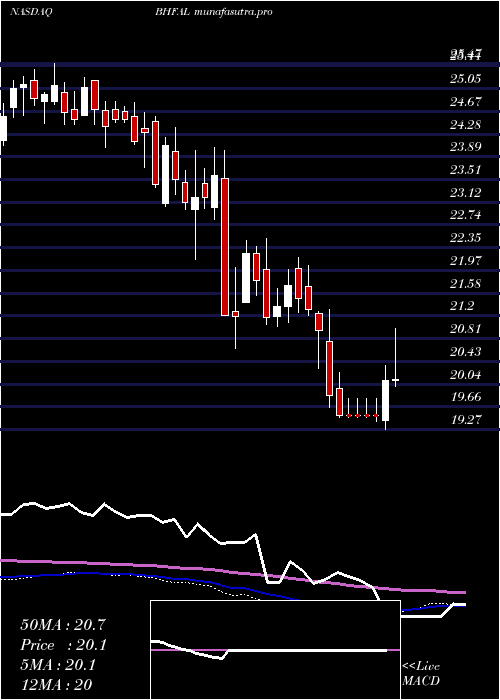Click the 50MA : 20.7 readout
The width and height of the screenshot is (500, 700).
pos(63,625)
